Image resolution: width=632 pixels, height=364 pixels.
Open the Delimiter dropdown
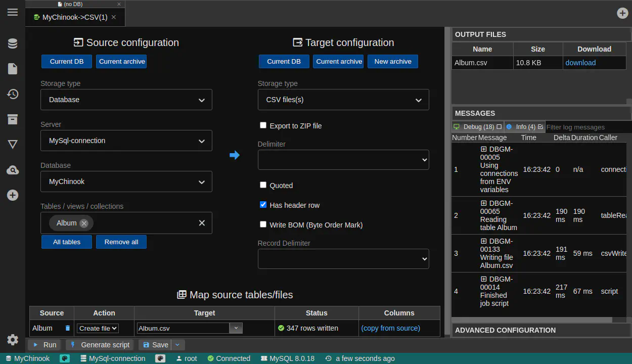[343, 160]
